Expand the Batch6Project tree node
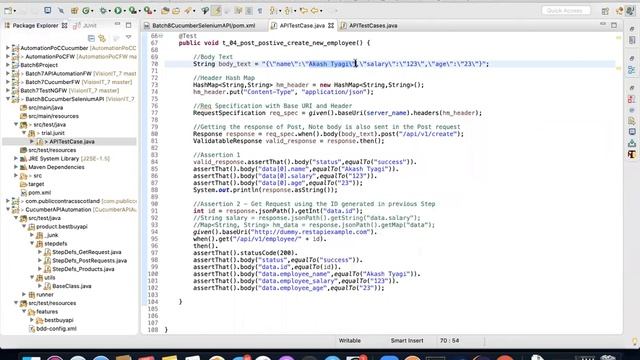Image resolution: width=640 pixels, height=360 pixels. 8,65
